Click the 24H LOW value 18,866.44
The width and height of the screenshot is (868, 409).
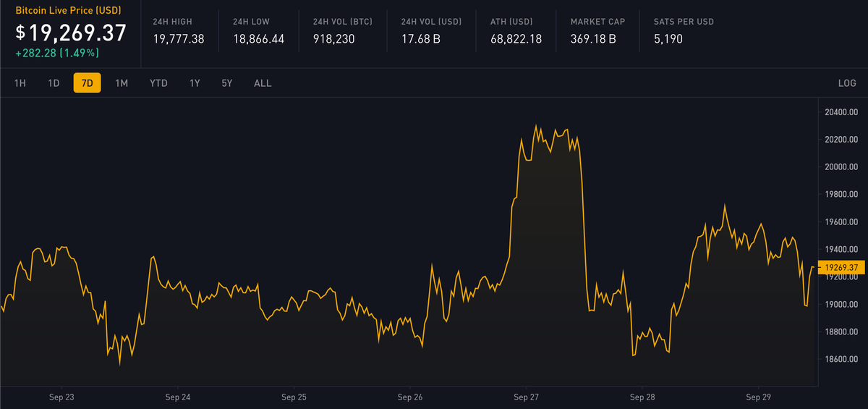[259, 39]
